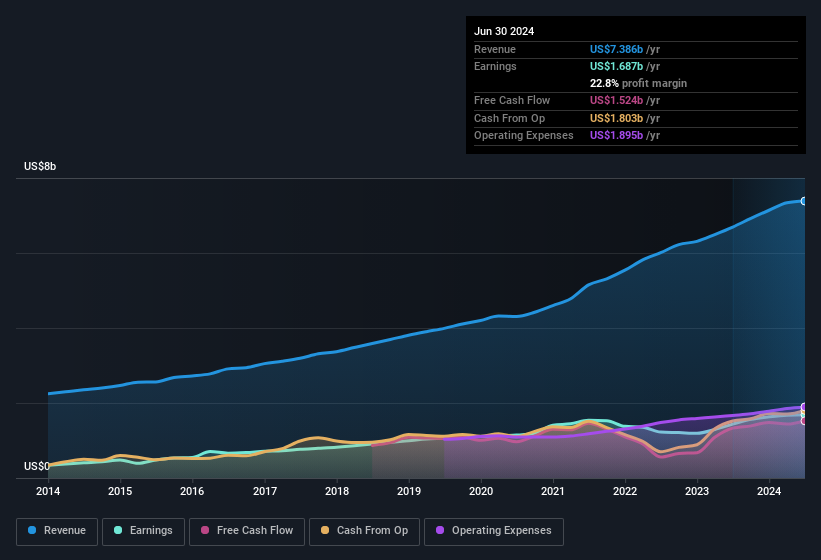Click the 2024 x-axis label
Viewport: 821px width, 560px height.
coord(769,491)
